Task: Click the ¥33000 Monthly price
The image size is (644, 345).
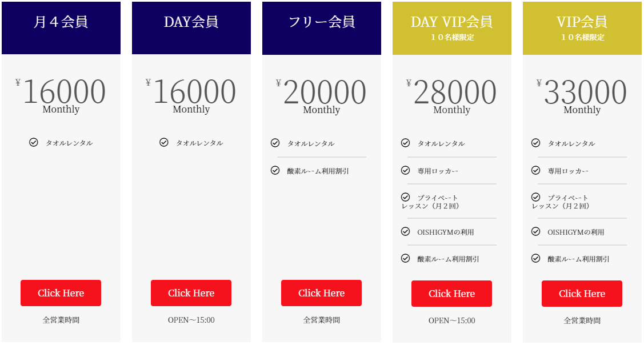Action: tap(582, 96)
